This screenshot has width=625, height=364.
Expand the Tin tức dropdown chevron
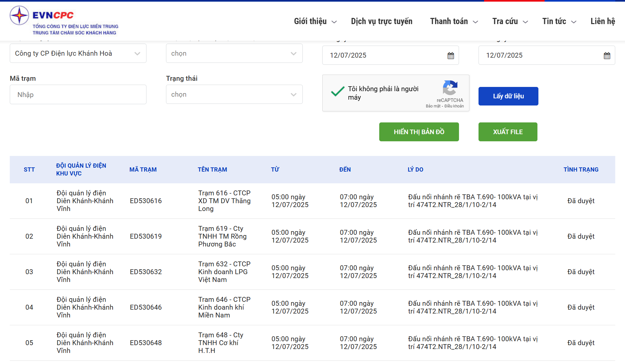pyautogui.click(x=574, y=22)
